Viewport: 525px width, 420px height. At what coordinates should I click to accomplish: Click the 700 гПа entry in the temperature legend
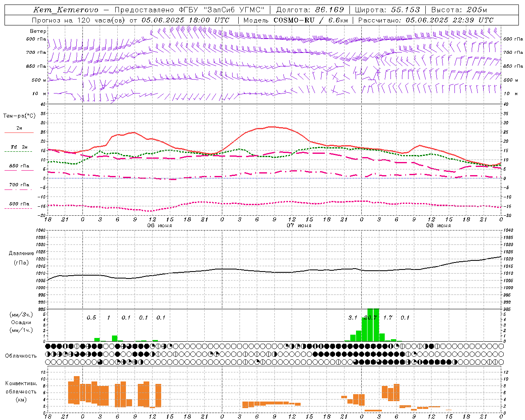click(19, 185)
